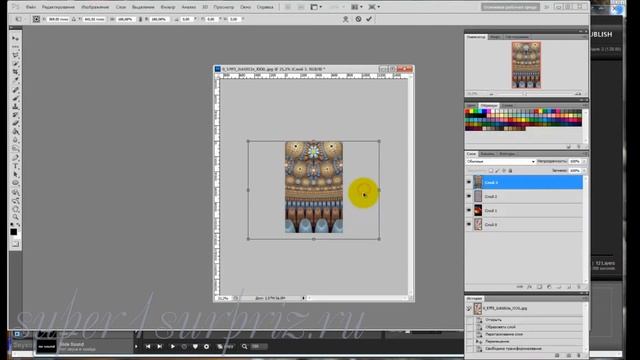Toggle the link maintaining aspect ratio in the options bar
Image resolution: width=640 pixels, height=360 pixels.
(x=140, y=19)
